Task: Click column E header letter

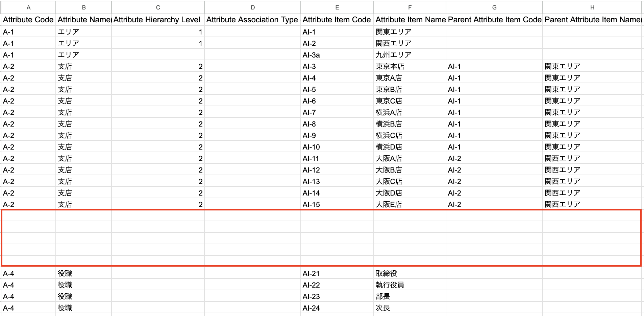Action: coord(337,7)
